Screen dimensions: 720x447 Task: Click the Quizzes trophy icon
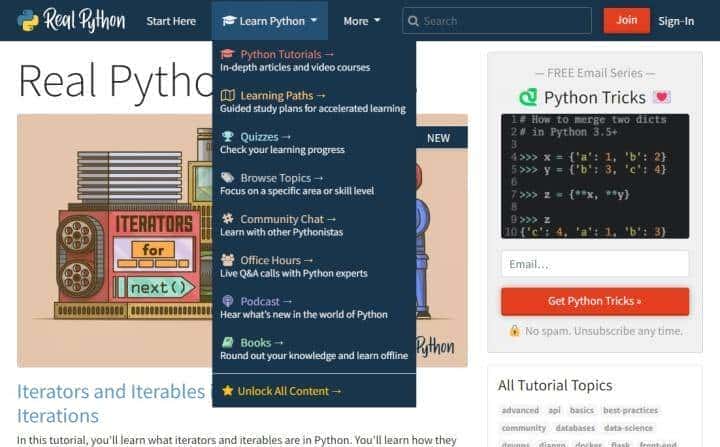coord(227,136)
